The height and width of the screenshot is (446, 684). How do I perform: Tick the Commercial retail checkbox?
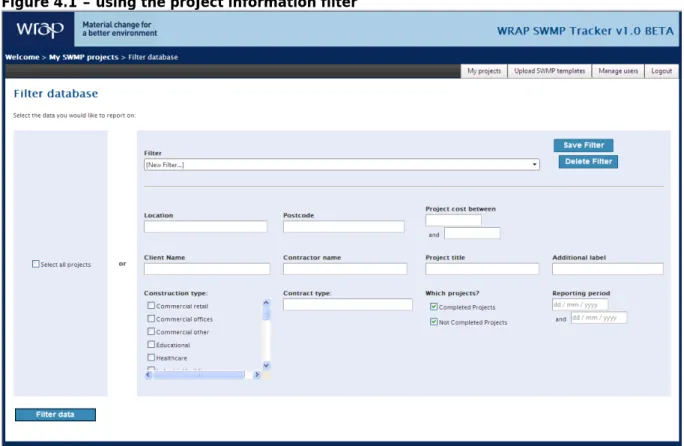click(151, 305)
